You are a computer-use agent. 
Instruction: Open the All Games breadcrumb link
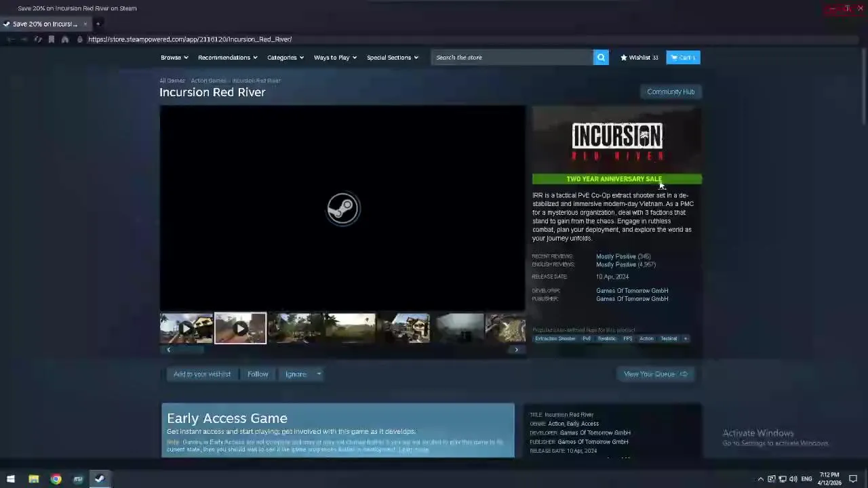tap(172, 81)
